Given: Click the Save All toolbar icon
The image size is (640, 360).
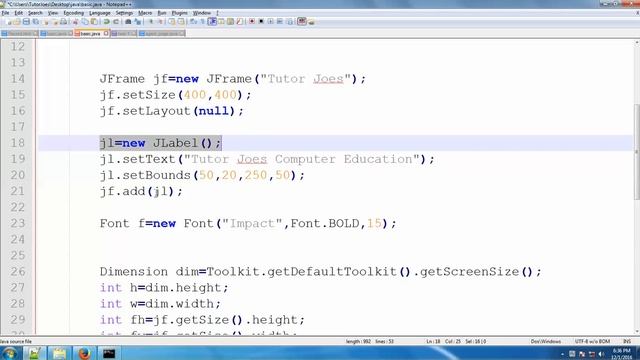Looking at the screenshot, I should pos(36,22).
